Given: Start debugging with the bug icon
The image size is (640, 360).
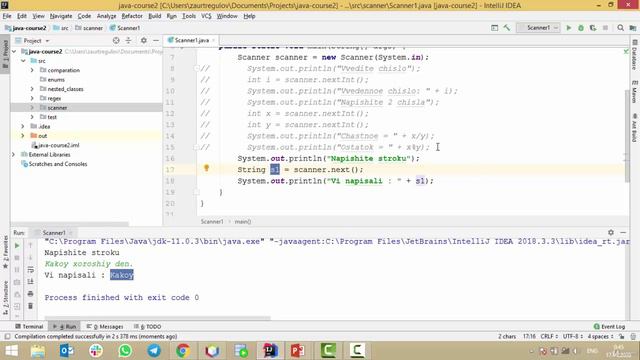Looking at the screenshot, I should click(x=581, y=28).
